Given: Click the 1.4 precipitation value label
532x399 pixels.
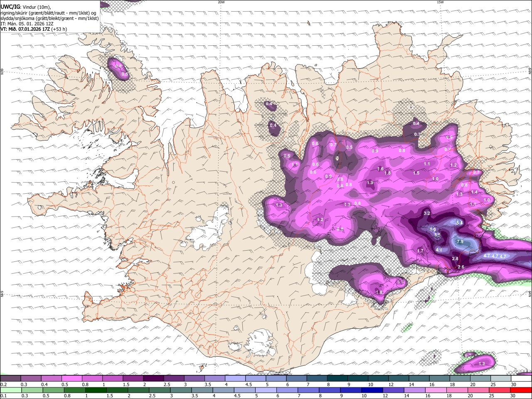Looking at the screenshot, I should tap(475, 192).
